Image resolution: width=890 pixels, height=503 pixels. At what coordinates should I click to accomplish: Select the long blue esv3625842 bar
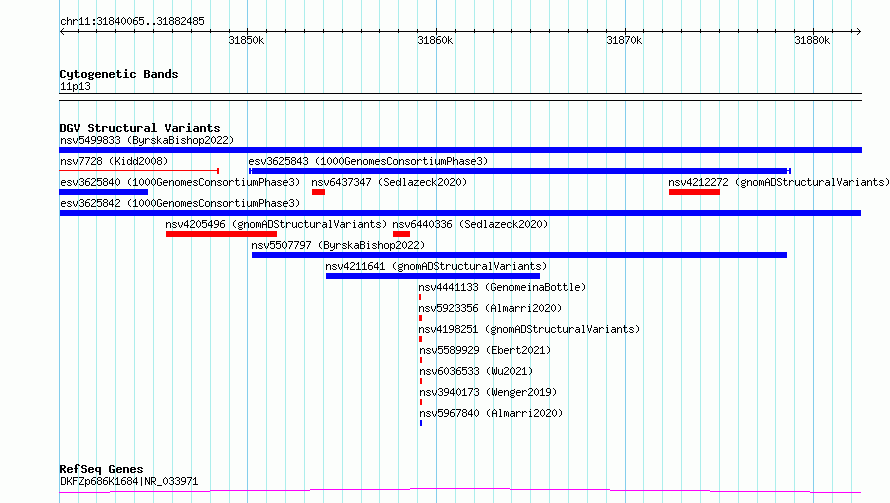click(460, 213)
